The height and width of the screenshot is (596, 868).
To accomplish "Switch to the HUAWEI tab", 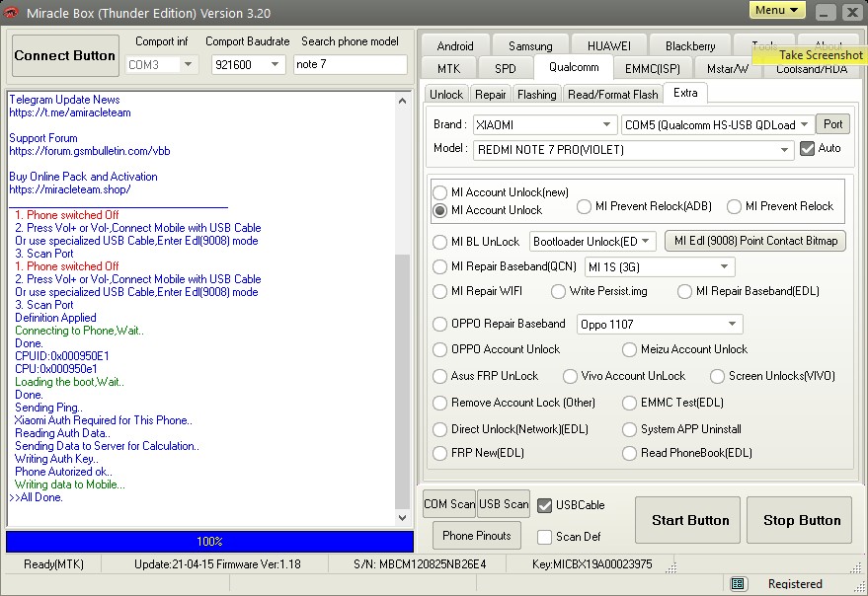I will [x=609, y=46].
